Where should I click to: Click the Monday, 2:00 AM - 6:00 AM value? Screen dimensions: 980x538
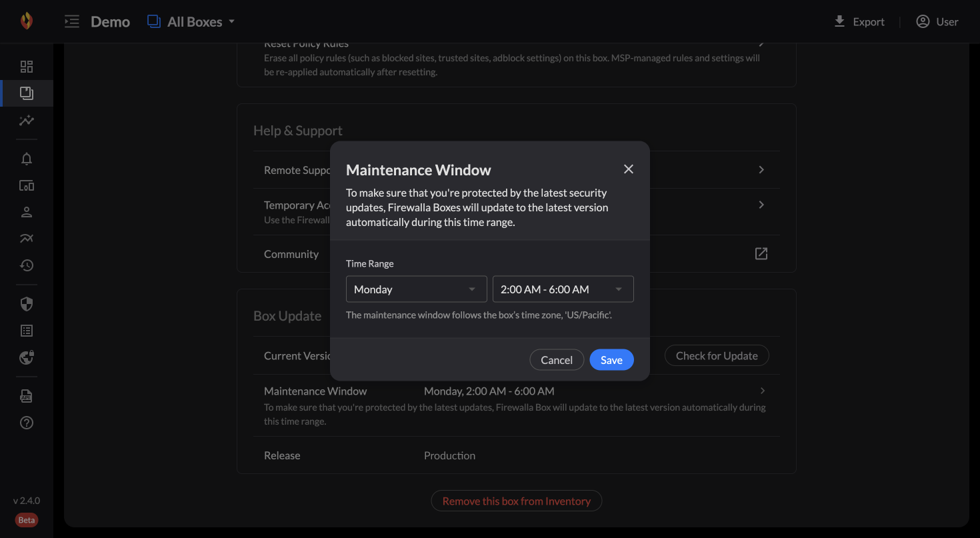coord(489,391)
